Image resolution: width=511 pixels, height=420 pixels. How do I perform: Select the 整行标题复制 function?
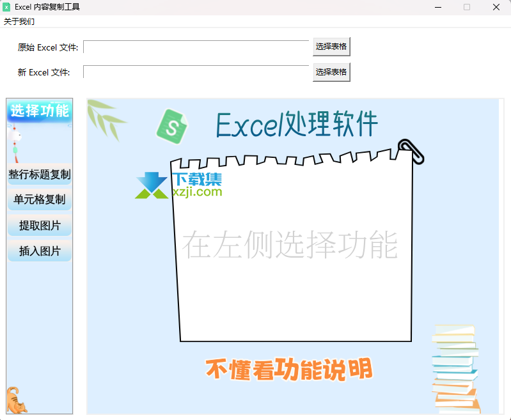click(x=40, y=175)
